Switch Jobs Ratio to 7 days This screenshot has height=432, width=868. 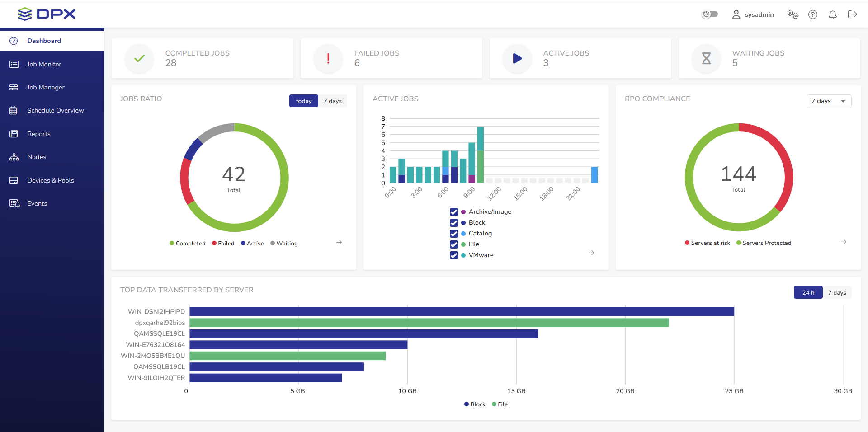click(x=332, y=101)
